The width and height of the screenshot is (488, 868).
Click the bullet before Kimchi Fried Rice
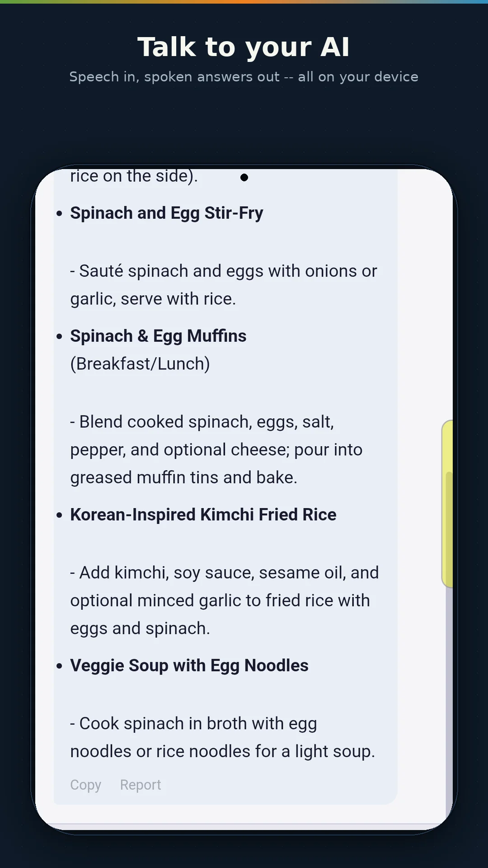[59, 515]
